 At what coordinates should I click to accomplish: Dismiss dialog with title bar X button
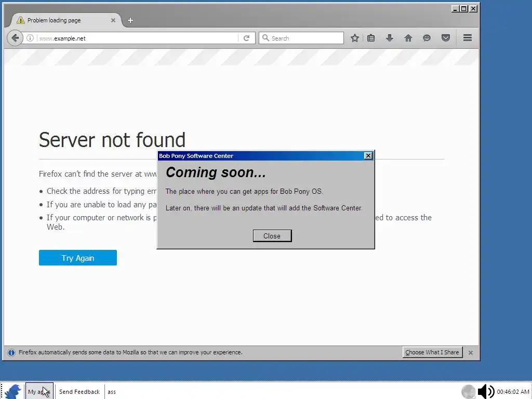(x=368, y=156)
